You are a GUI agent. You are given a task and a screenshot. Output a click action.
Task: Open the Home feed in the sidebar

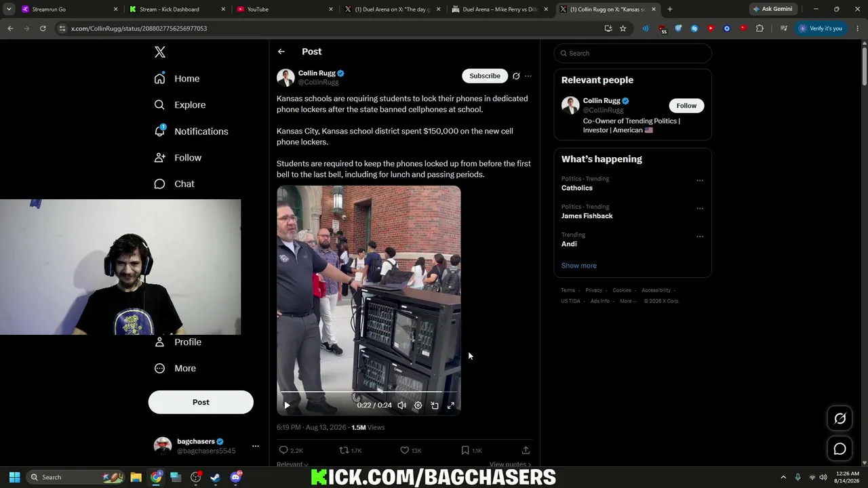(177, 79)
